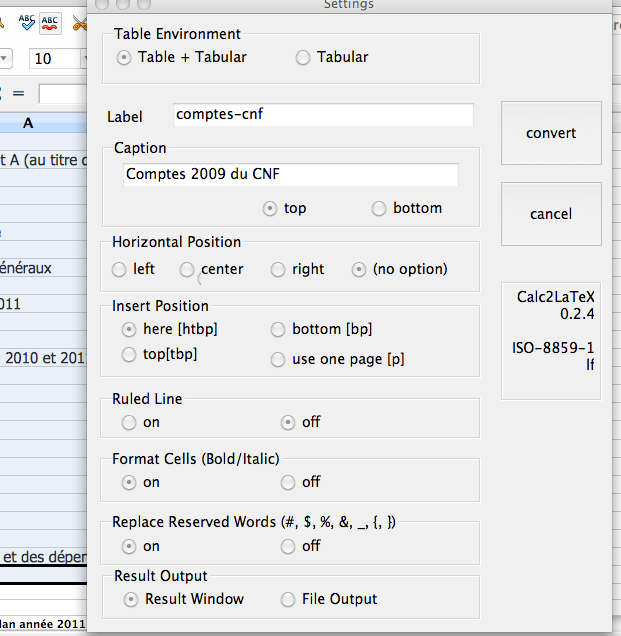Choose File Output for result
This screenshot has width=621, height=636.
(x=288, y=600)
